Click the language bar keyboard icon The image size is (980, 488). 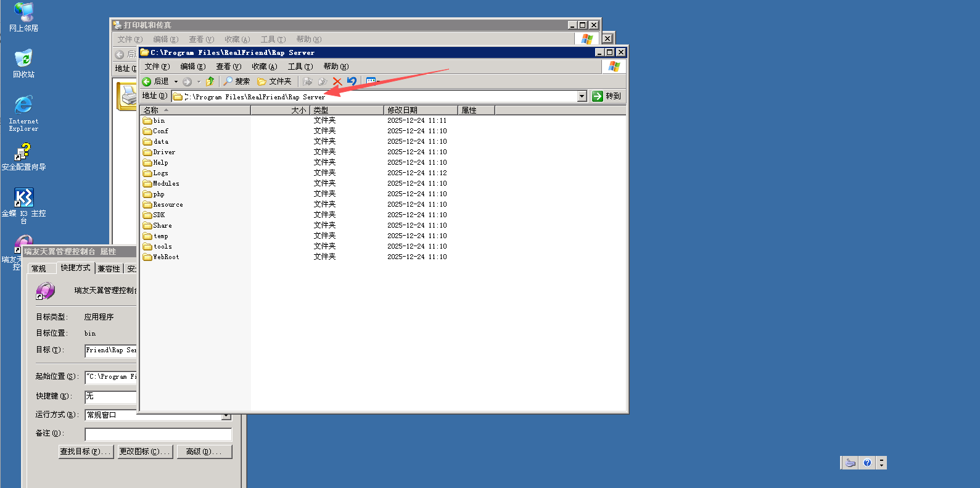click(x=850, y=463)
